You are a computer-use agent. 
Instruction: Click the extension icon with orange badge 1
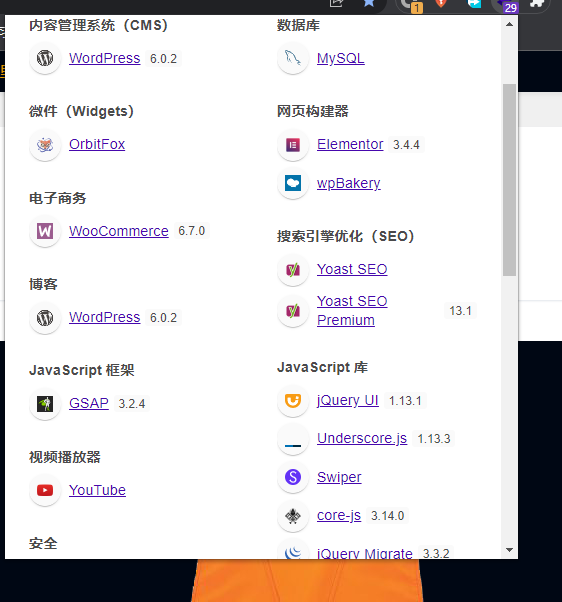pos(411,5)
